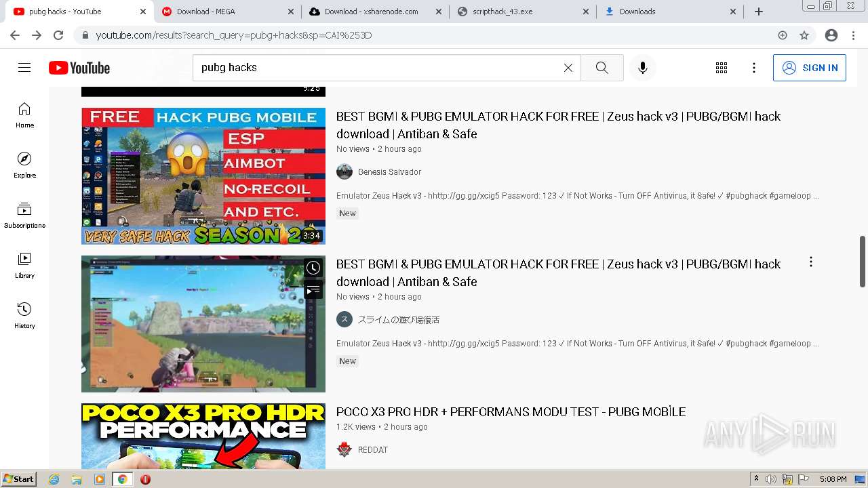This screenshot has height=488, width=868.
Task: Bookmark this page with star icon
Action: coord(804,35)
